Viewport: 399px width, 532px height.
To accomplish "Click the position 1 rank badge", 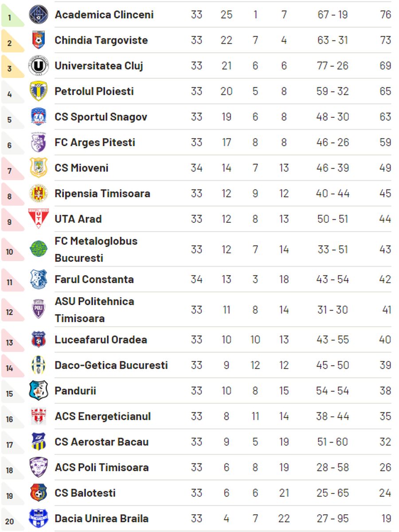I will click(11, 18).
